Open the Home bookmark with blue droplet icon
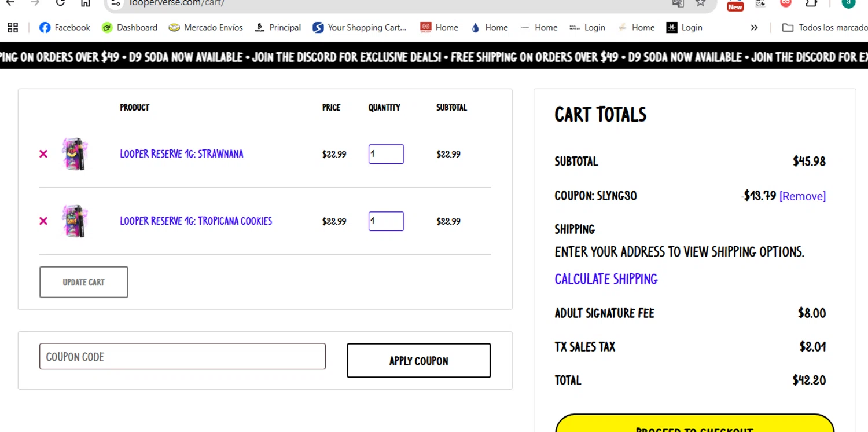This screenshot has width=868, height=432. pos(490,27)
